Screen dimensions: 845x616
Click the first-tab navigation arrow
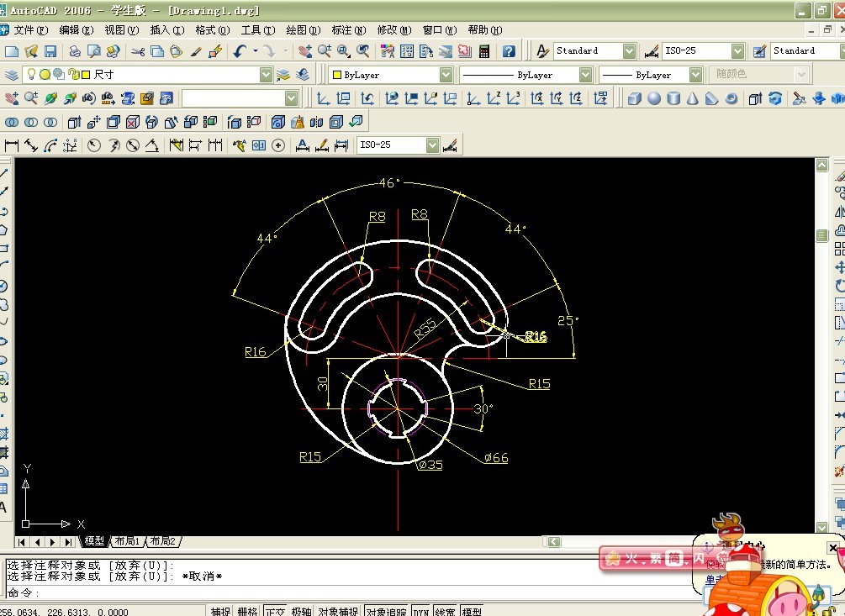point(22,542)
